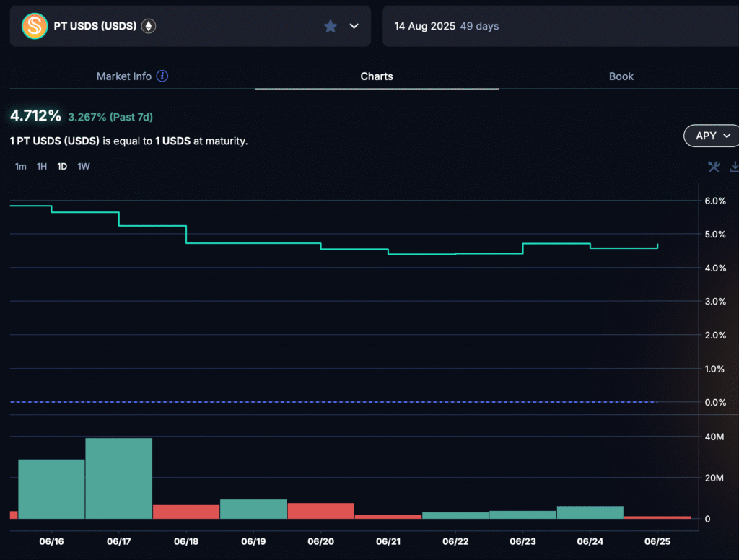The width and height of the screenshot is (739, 560).
Task: Click the 06/21 date axis label
Action: click(x=388, y=541)
